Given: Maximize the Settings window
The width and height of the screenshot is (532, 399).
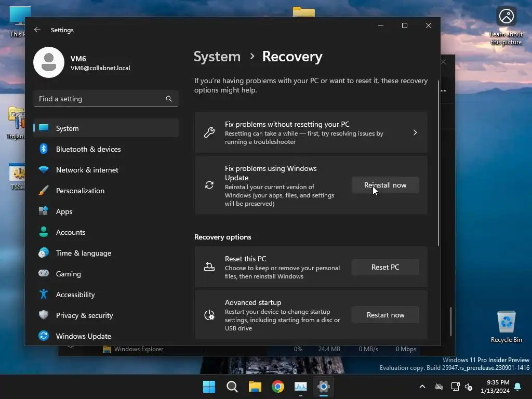Looking at the screenshot, I should [404, 26].
